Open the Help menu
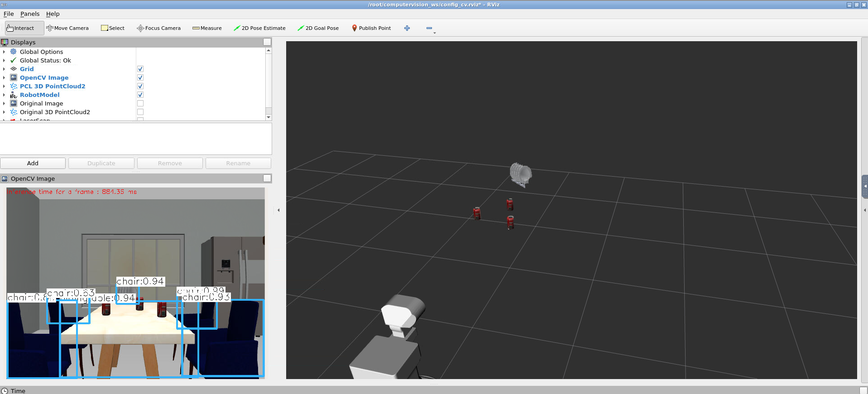This screenshot has width=868, height=394. (53, 14)
